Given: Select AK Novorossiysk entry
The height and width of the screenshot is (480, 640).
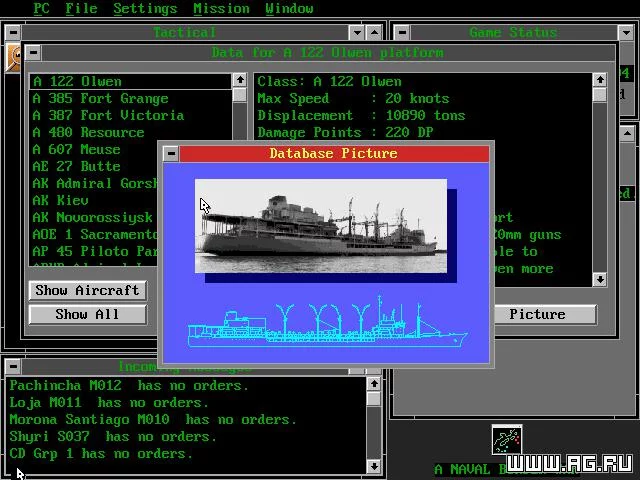Looking at the screenshot, I should point(94,218).
